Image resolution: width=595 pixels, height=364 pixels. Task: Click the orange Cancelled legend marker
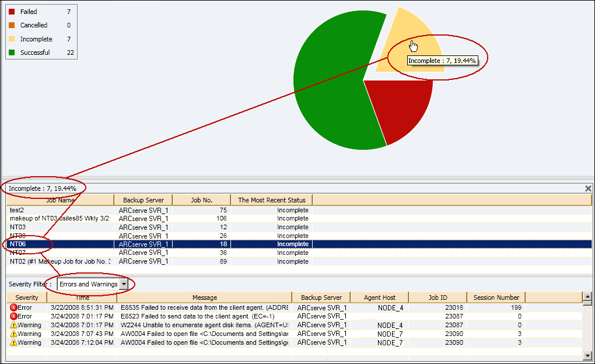click(x=10, y=26)
